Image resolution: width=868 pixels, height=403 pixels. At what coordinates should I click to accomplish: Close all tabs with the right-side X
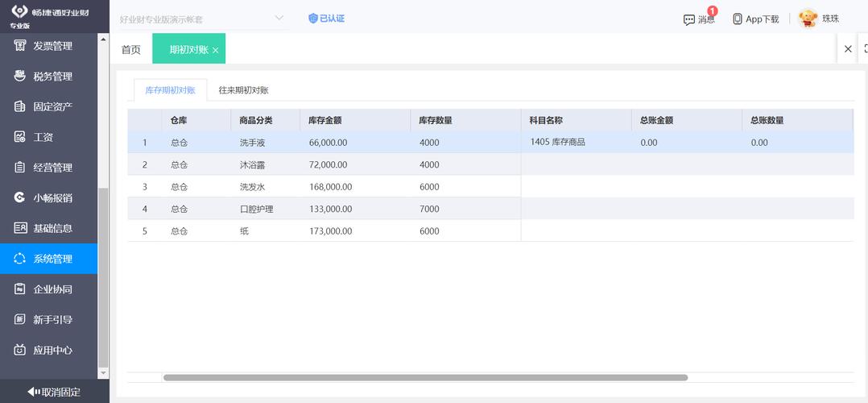point(848,49)
